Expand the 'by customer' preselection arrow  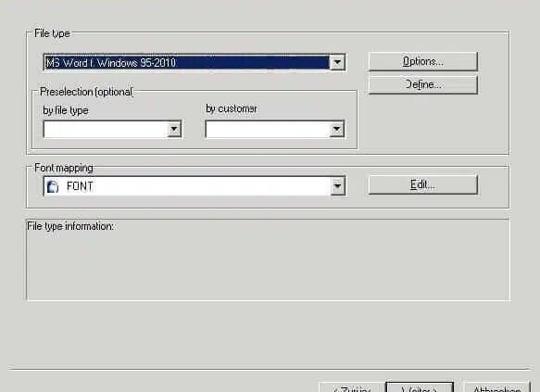(336, 129)
